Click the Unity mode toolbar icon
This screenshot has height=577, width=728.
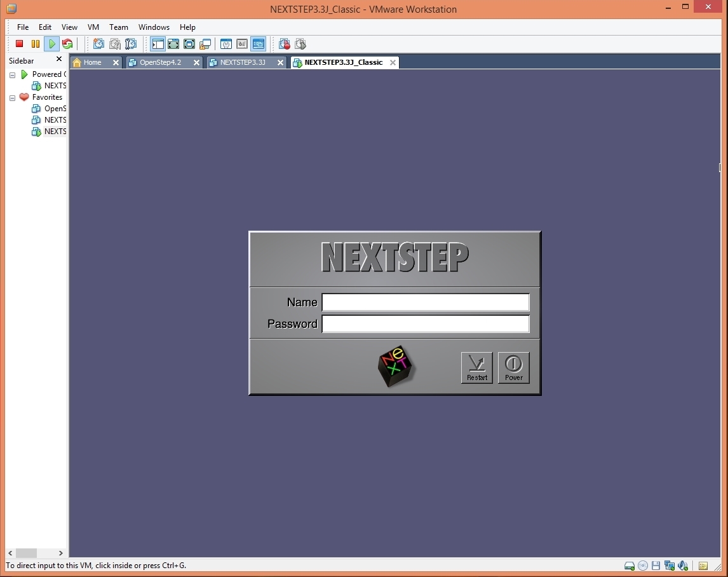205,44
